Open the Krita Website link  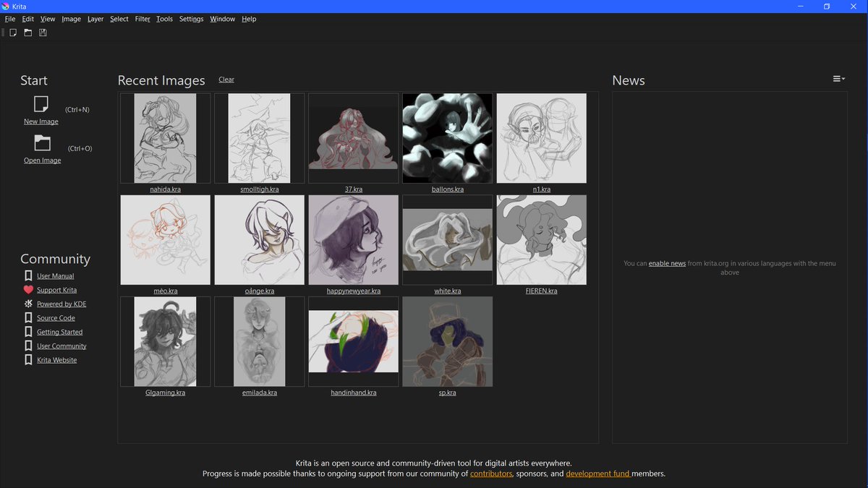pyautogui.click(x=56, y=360)
